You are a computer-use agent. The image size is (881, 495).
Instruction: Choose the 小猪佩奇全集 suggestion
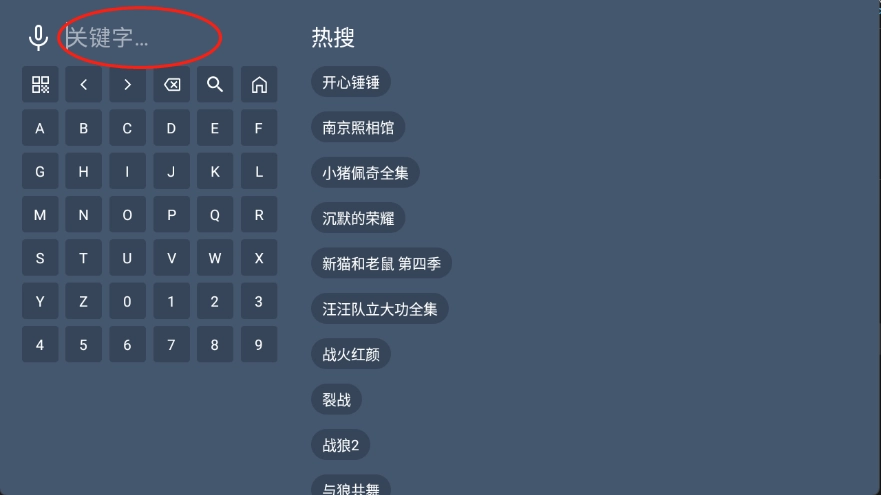point(365,173)
